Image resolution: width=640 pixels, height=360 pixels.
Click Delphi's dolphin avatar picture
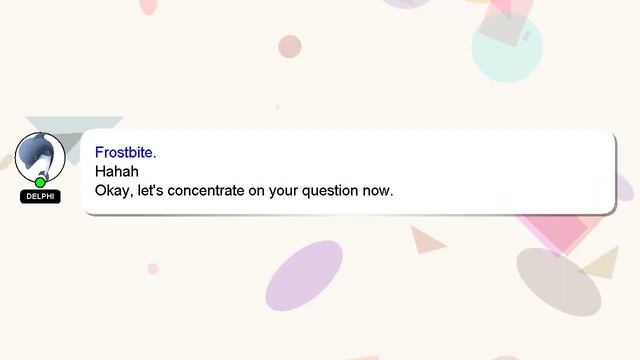point(40,158)
